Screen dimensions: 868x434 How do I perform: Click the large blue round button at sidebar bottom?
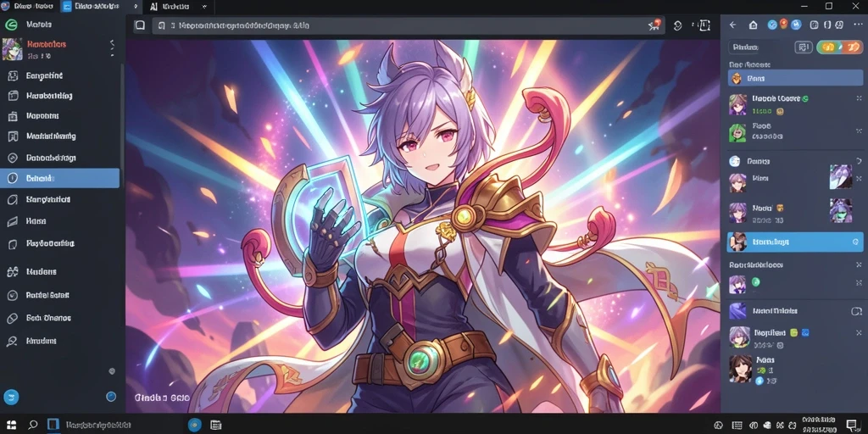click(x=11, y=397)
